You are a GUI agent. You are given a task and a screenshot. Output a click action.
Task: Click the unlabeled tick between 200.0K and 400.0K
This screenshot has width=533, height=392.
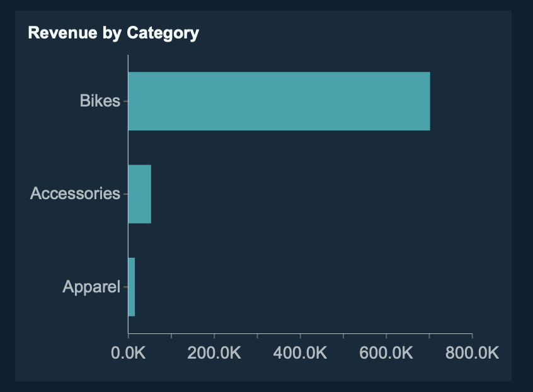pos(257,336)
